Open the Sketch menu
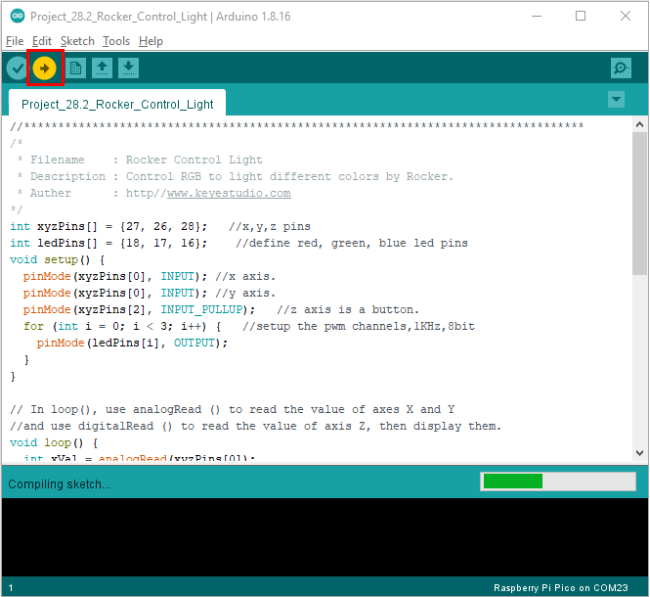 (x=77, y=41)
